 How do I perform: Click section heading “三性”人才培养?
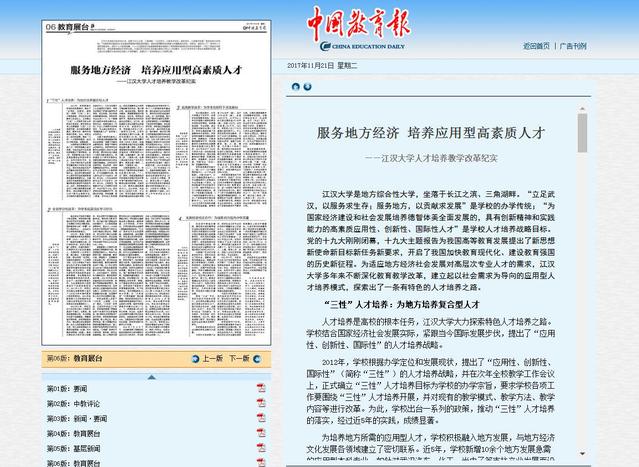(401, 304)
